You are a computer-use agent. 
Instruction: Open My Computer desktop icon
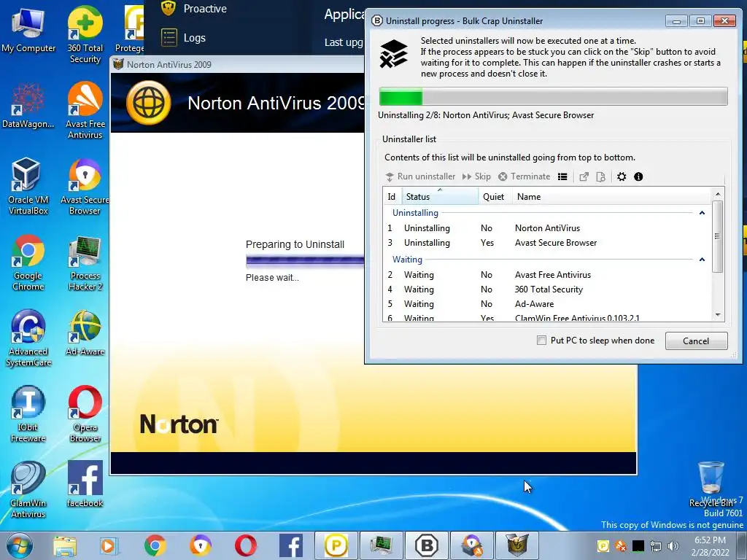point(28,29)
